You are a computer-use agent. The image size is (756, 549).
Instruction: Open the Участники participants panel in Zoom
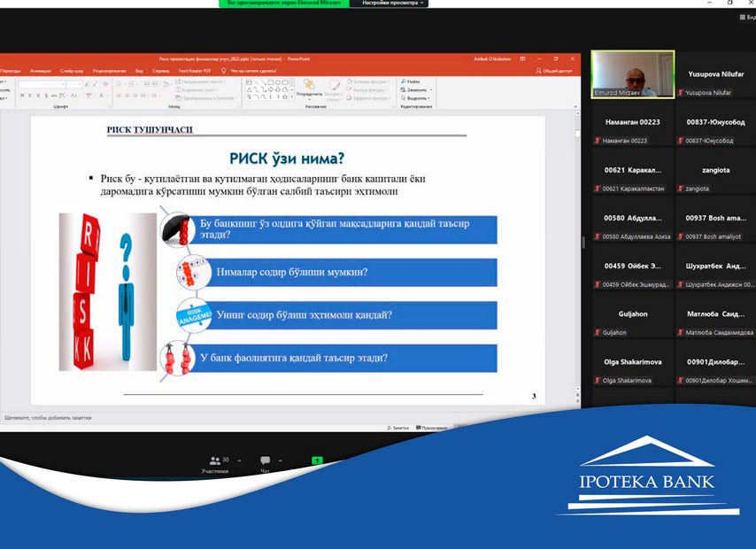coord(215,465)
